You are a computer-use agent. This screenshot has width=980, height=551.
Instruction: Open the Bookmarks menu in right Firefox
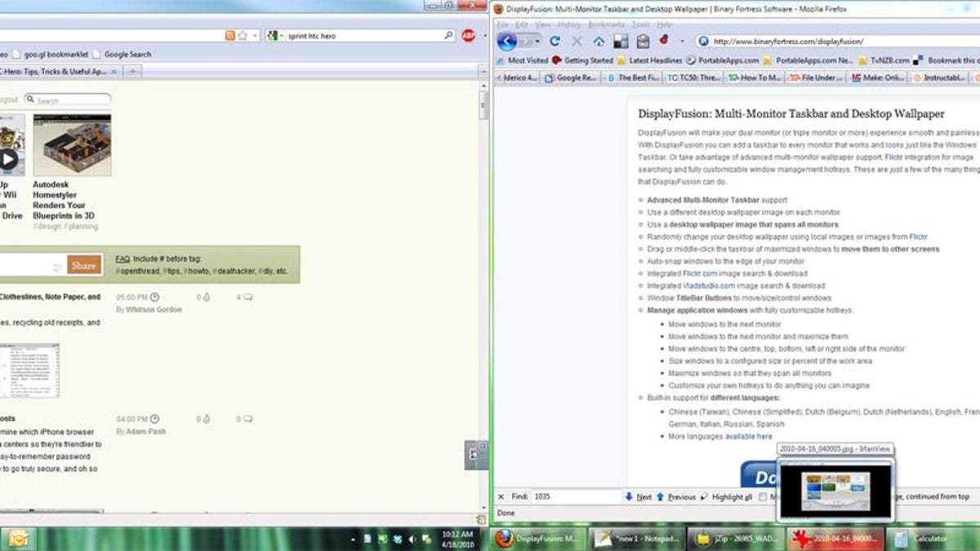[605, 24]
